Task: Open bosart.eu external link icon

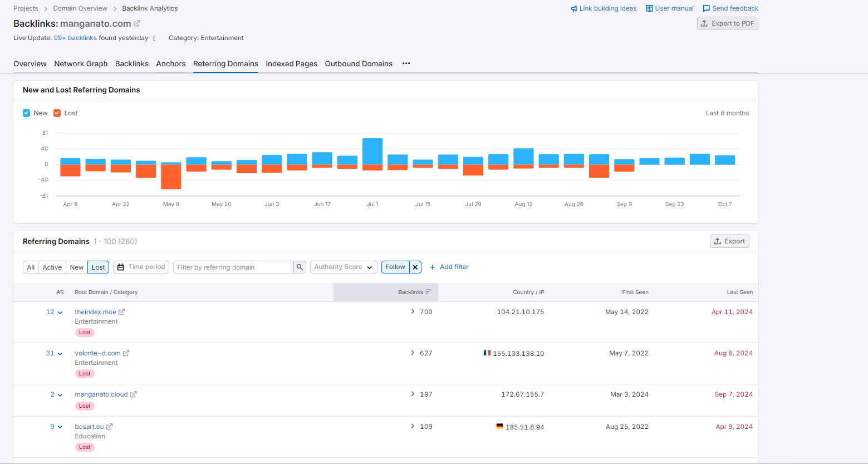Action: point(110,427)
